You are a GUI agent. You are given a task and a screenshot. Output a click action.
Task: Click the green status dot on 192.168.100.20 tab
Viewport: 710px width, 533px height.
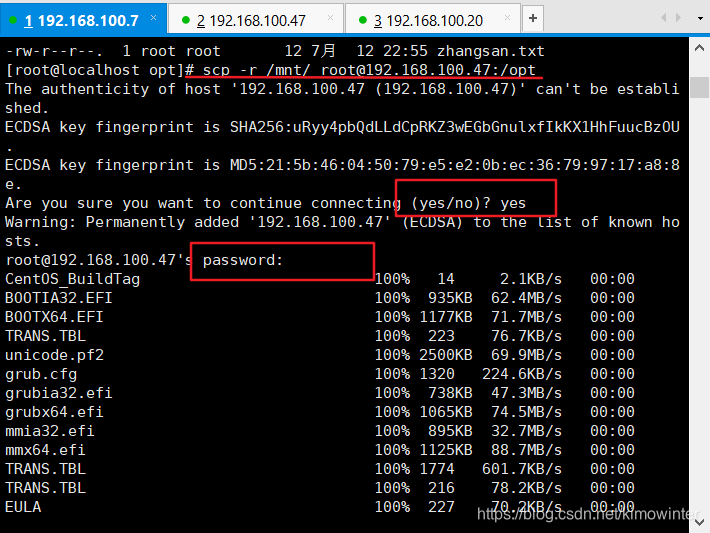pos(362,20)
